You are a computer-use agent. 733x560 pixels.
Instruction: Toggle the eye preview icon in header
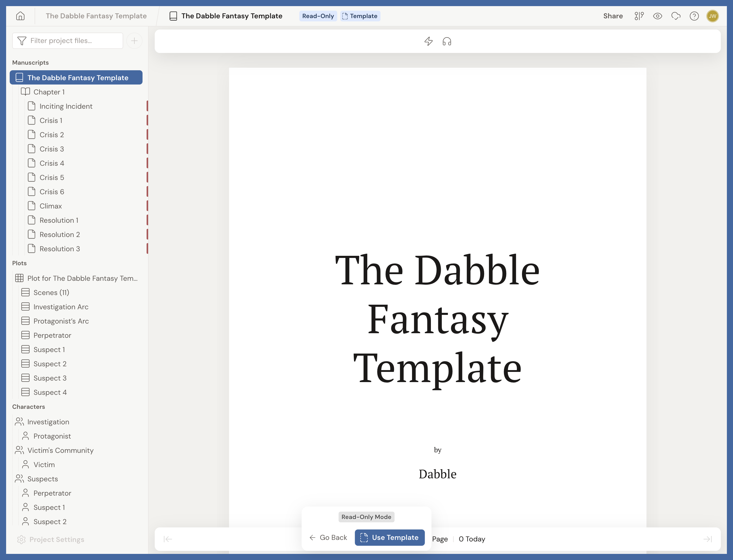click(657, 16)
